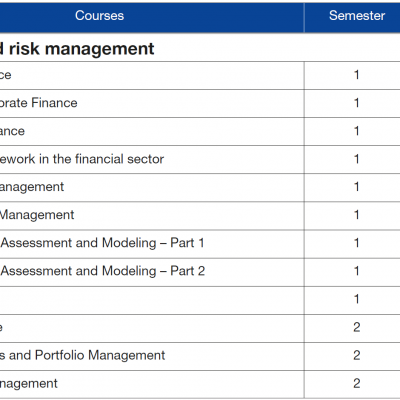Click semester 1 for Modeling Part 1

(x=357, y=243)
